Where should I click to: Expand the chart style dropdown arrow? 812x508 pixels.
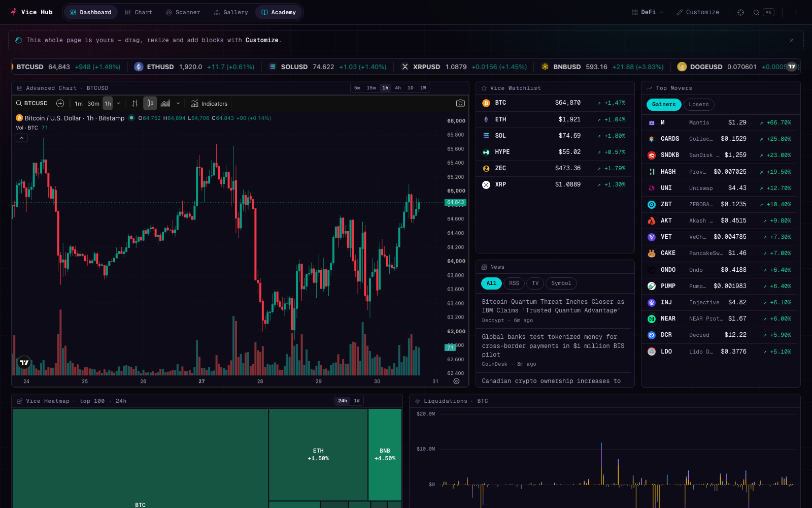178,103
